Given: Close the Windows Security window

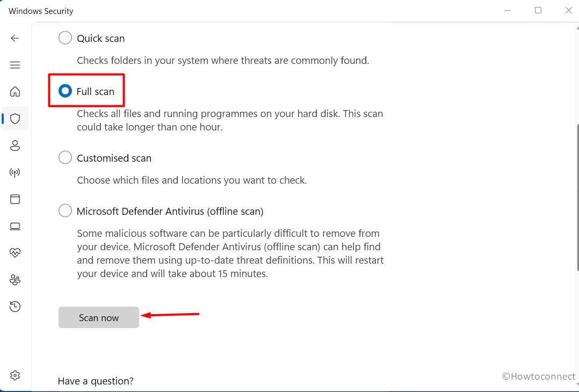Looking at the screenshot, I should point(569,10).
